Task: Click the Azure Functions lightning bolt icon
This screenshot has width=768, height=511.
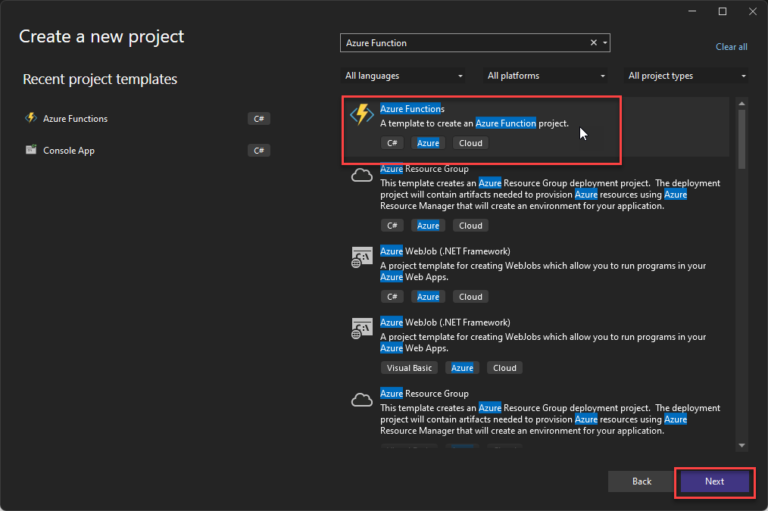Action: click(361, 115)
